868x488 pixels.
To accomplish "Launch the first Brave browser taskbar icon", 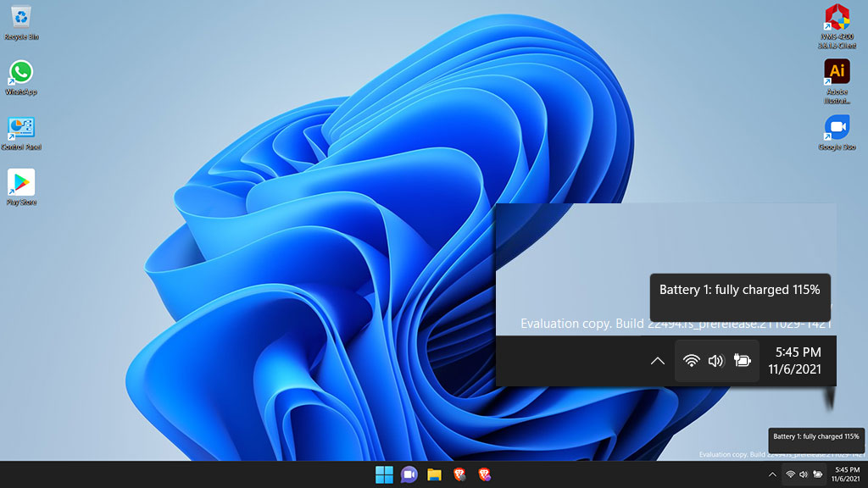I will tap(459, 474).
